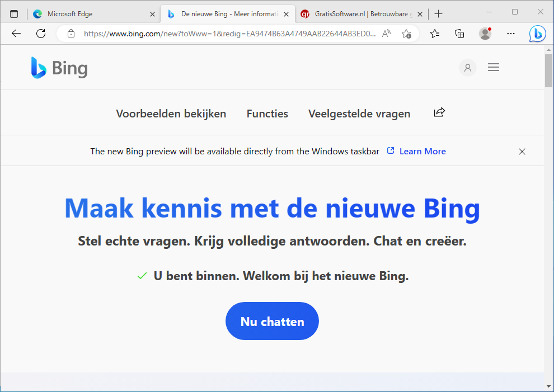Switch to the GratisSoftware.nl tab
The width and height of the screenshot is (554, 392).
click(x=360, y=14)
